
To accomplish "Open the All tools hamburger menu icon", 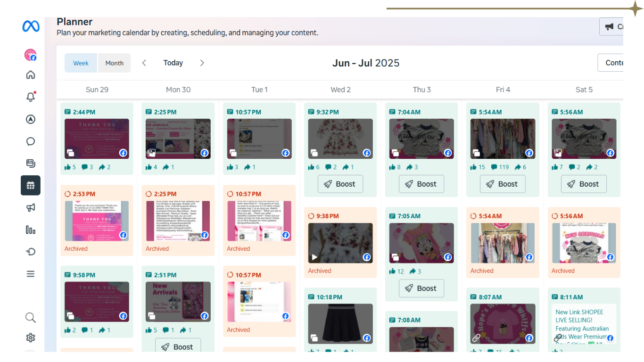I will click(31, 274).
